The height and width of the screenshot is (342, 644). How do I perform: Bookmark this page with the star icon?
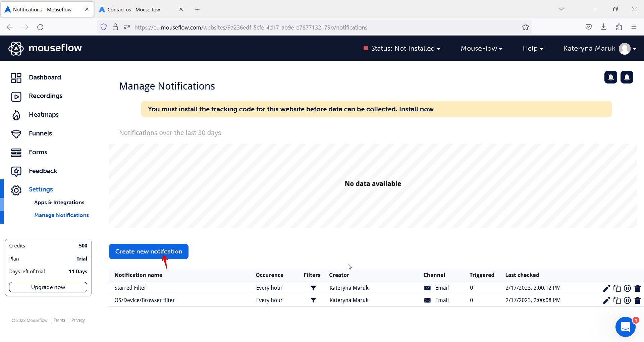(x=526, y=27)
